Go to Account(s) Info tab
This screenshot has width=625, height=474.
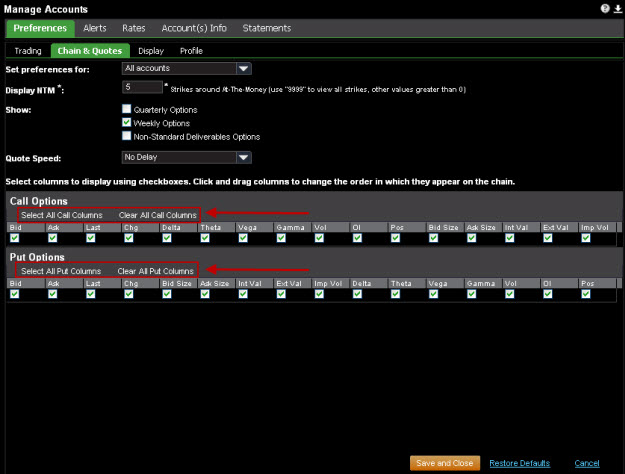click(x=194, y=28)
